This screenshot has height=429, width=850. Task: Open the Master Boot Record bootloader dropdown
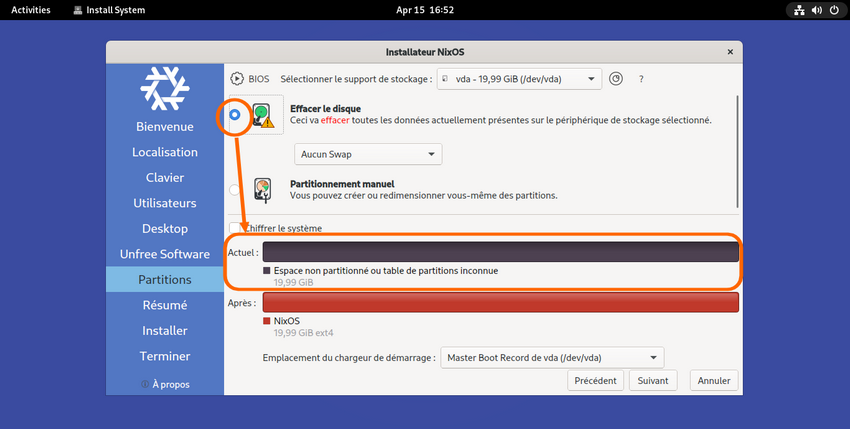(x=552, y=357)
